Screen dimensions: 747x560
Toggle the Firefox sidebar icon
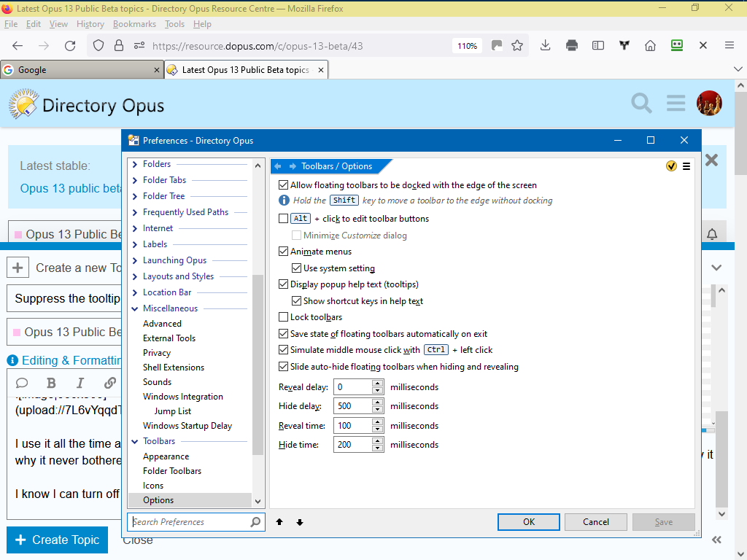[598, 46]
